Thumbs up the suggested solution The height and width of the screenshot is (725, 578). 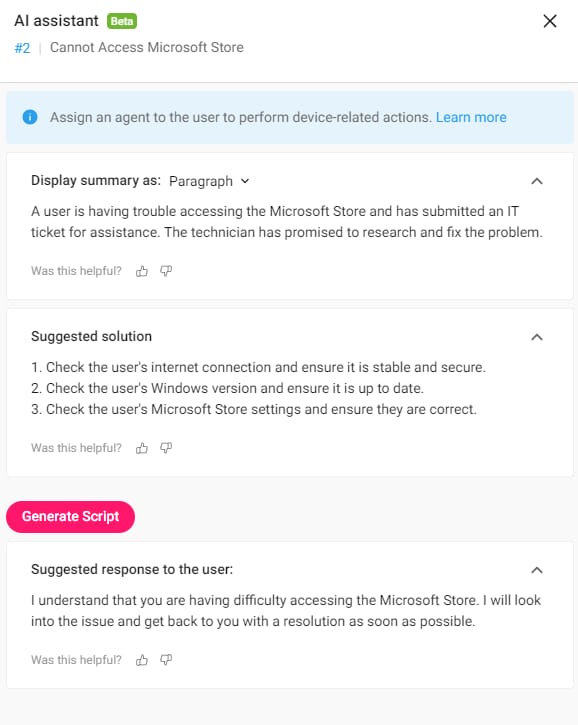[x=141, y=448]
